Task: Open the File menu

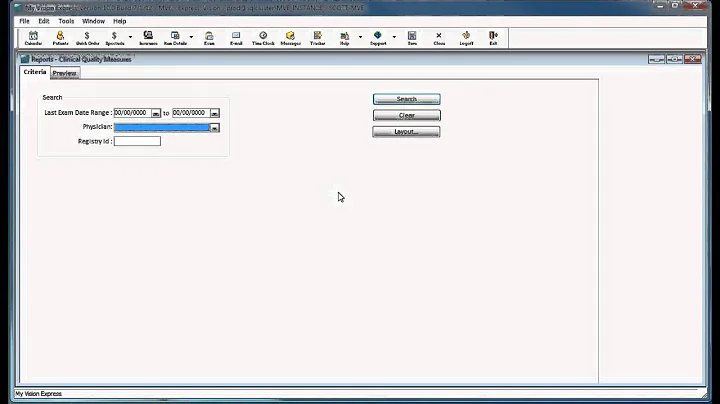Action: pyautogui.click(x=24, y=21)
